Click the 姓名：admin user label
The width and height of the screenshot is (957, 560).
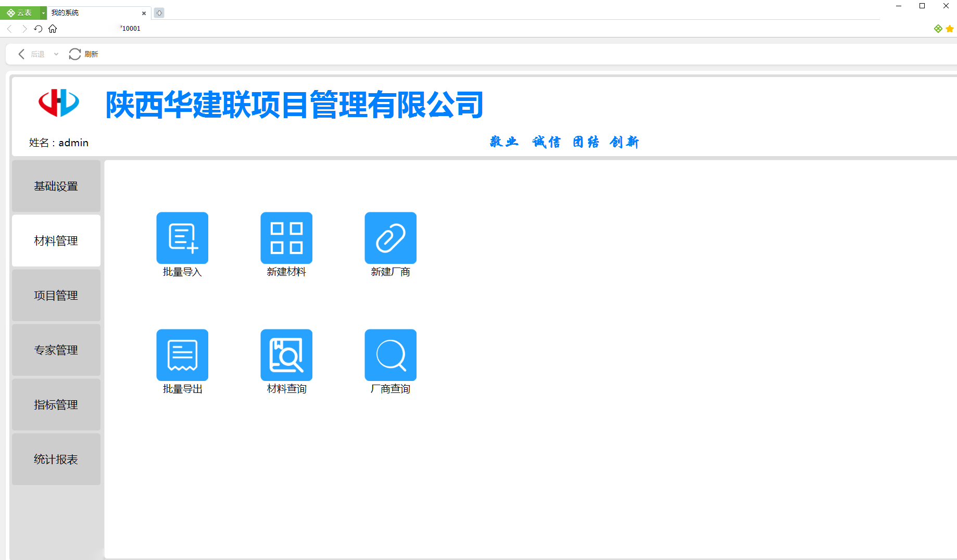tap(59, 143)
